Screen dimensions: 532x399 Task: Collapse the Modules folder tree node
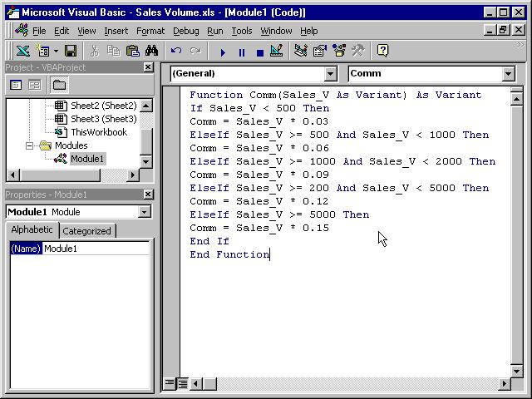click(30, 145)
